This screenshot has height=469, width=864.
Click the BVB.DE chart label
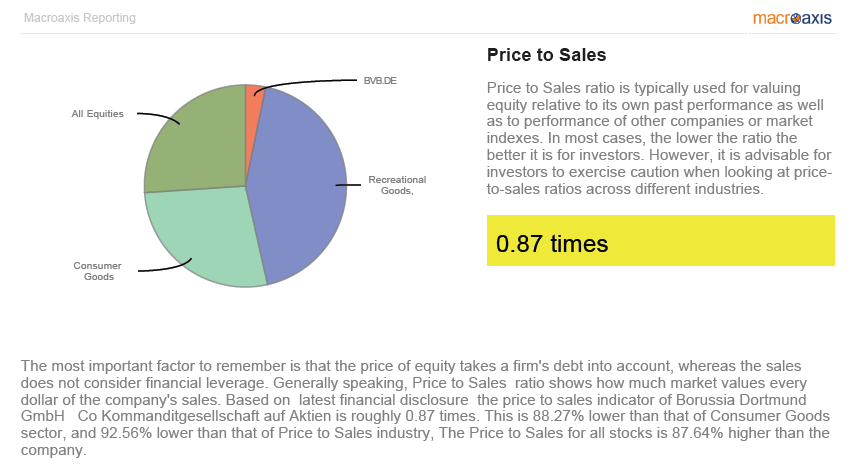pos(380,81)
